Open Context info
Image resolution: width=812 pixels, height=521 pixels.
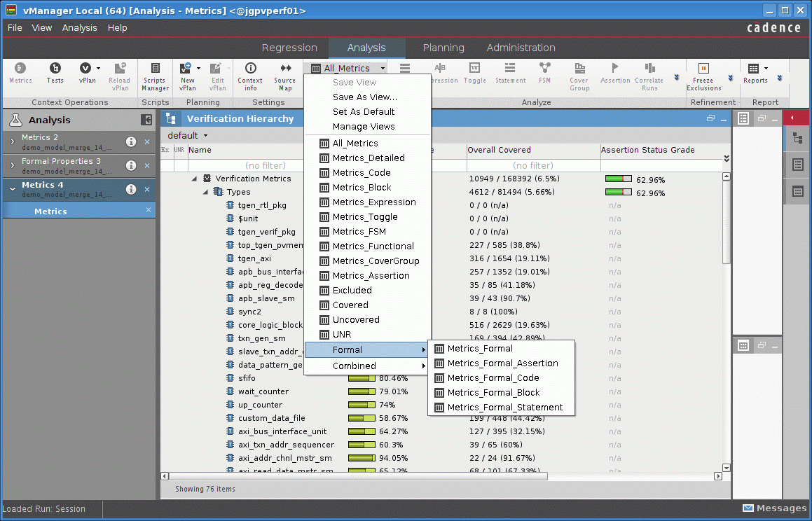250,76
